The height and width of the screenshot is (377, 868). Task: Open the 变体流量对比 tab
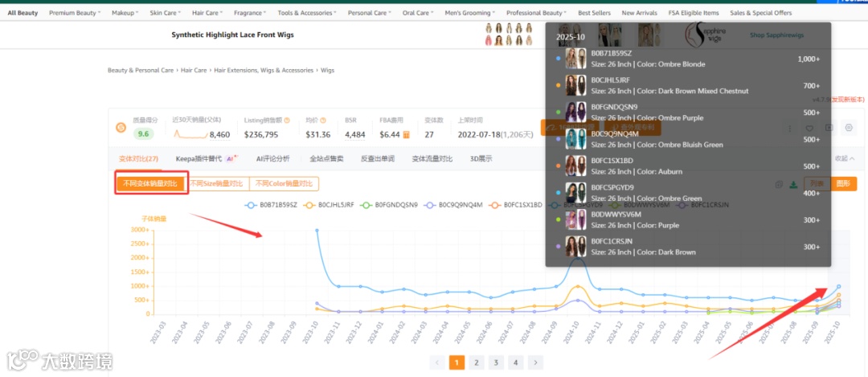432,158
